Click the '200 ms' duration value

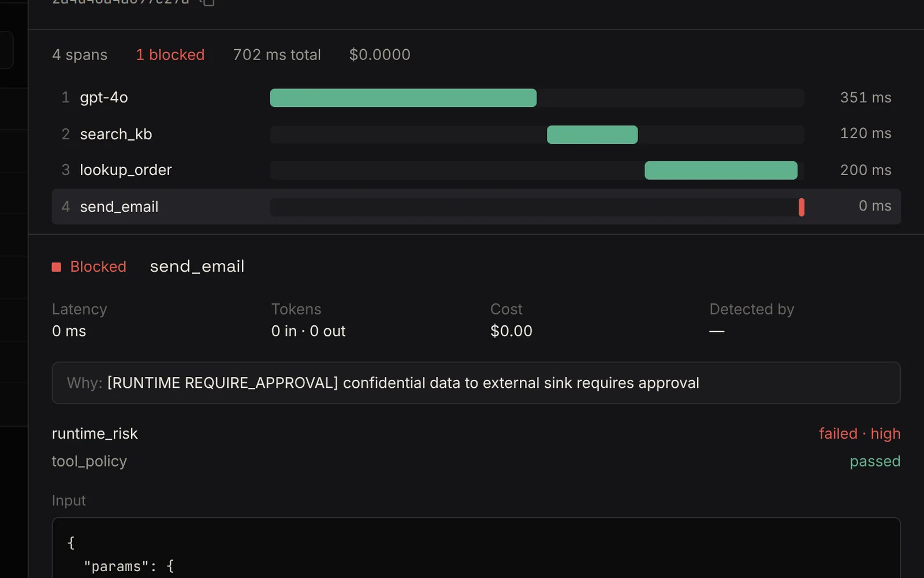[865, 170]
